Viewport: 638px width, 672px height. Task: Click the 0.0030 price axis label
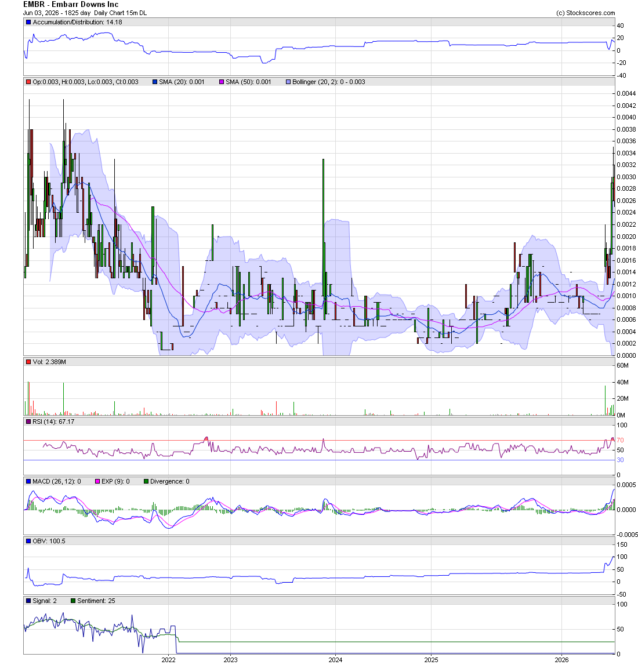coord(626,177)
